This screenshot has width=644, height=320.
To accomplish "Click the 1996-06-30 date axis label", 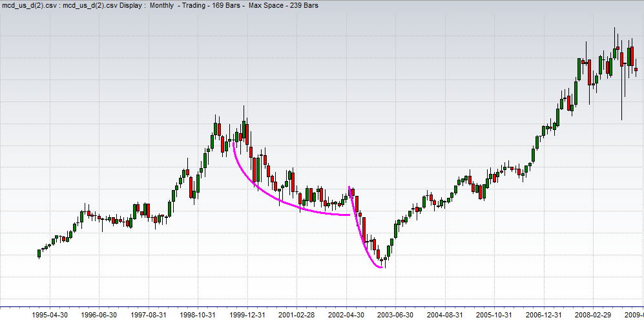I will click(99, 315).
